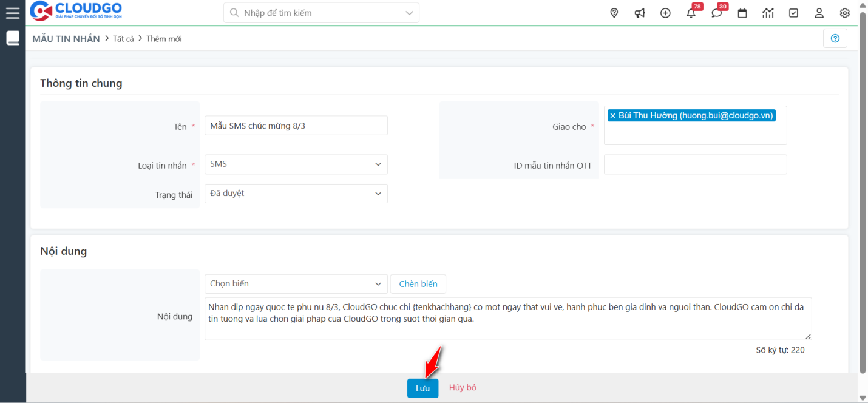Screen dimensions: 868x403
Task: View the analytics chart icon
Action: pyautogui.click(x=768, y=12)
